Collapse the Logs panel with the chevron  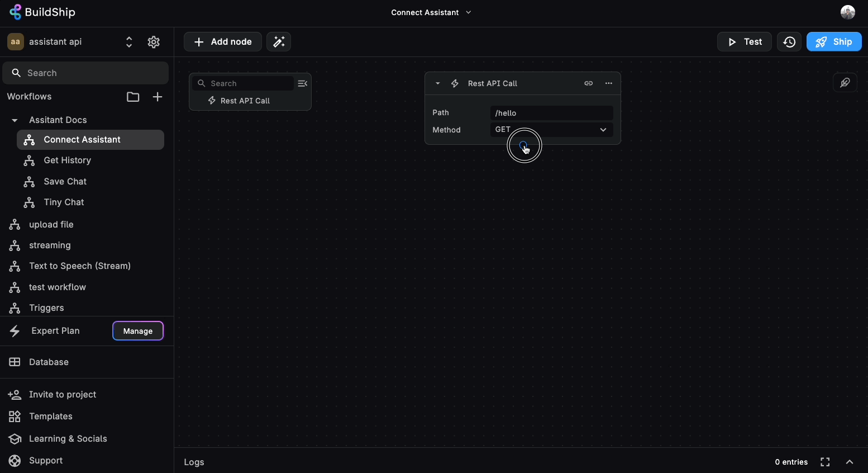click(x=850, y=462)
